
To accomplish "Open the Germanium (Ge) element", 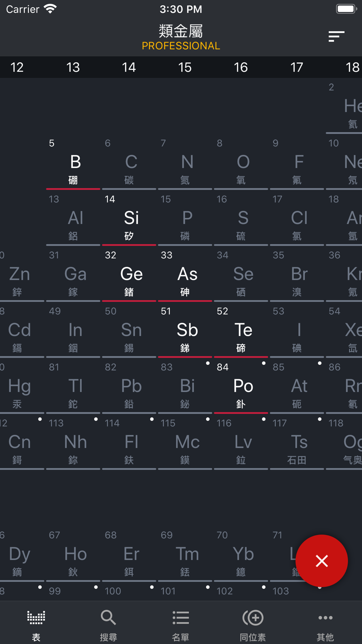I will click(129, 275).
